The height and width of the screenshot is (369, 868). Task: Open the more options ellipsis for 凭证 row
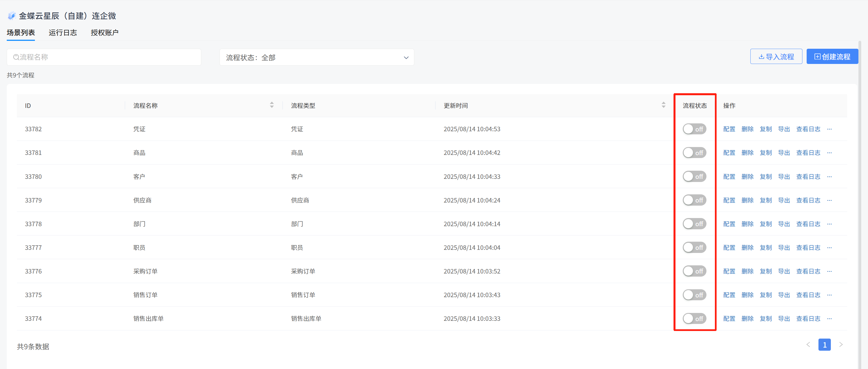pos(829,129)
